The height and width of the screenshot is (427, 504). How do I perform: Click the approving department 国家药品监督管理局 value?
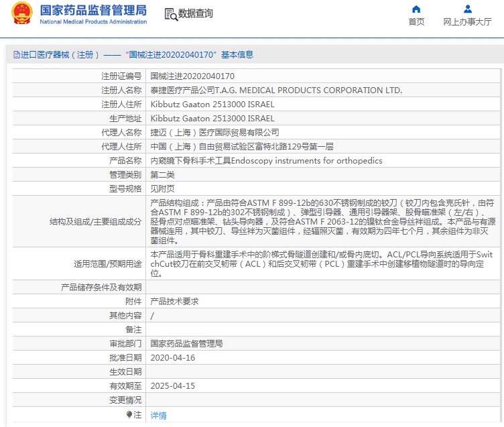tap(186, 344)
